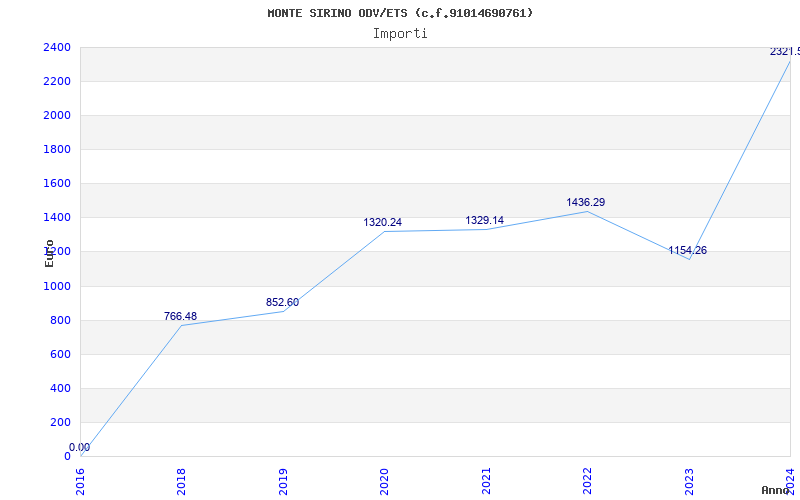Click the 2016 x-axis year label

[81, 481]
